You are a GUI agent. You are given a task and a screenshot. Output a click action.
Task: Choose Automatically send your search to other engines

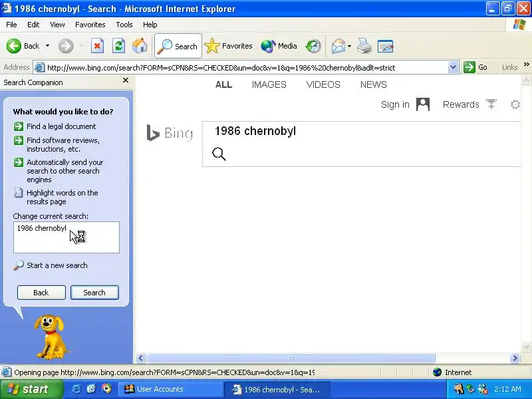click(59, 171)
